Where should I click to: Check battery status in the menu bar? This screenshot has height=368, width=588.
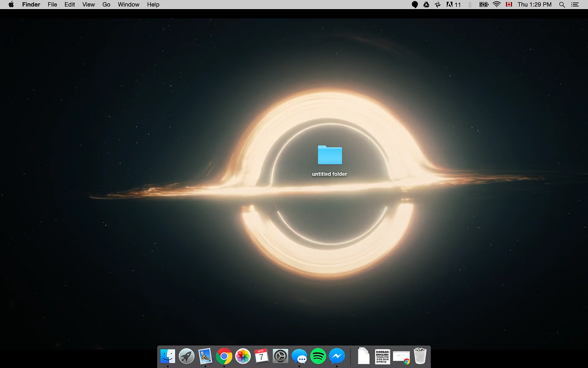click(483, 5)
